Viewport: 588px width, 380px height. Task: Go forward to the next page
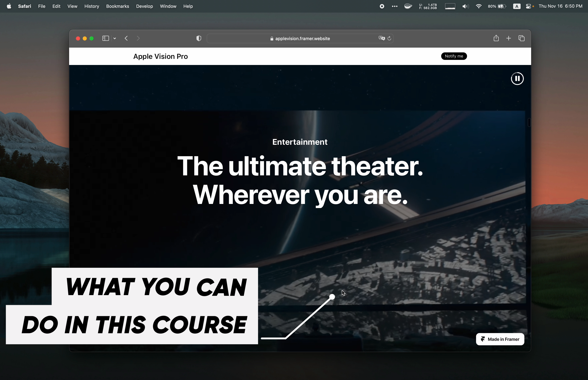coord(138,38)
